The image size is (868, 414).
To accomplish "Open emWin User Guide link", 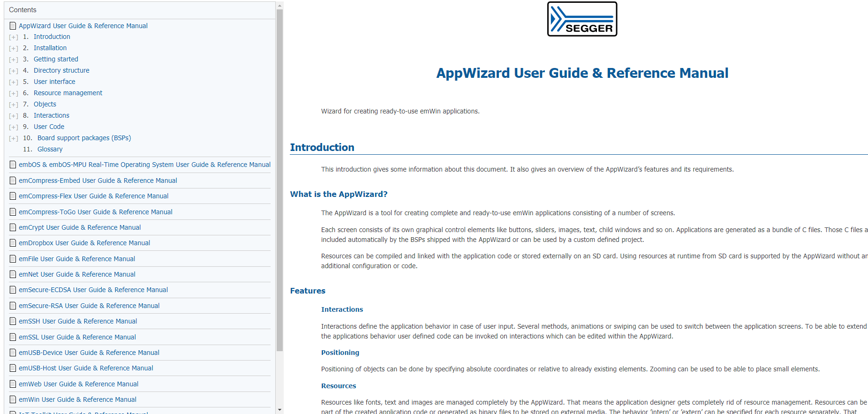I will [x=77, y=399].
